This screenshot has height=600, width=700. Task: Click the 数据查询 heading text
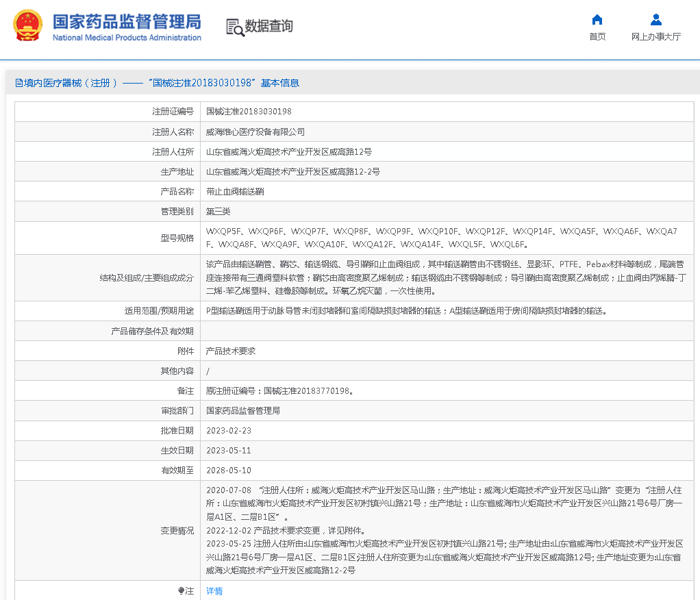(x=269, y=26)
